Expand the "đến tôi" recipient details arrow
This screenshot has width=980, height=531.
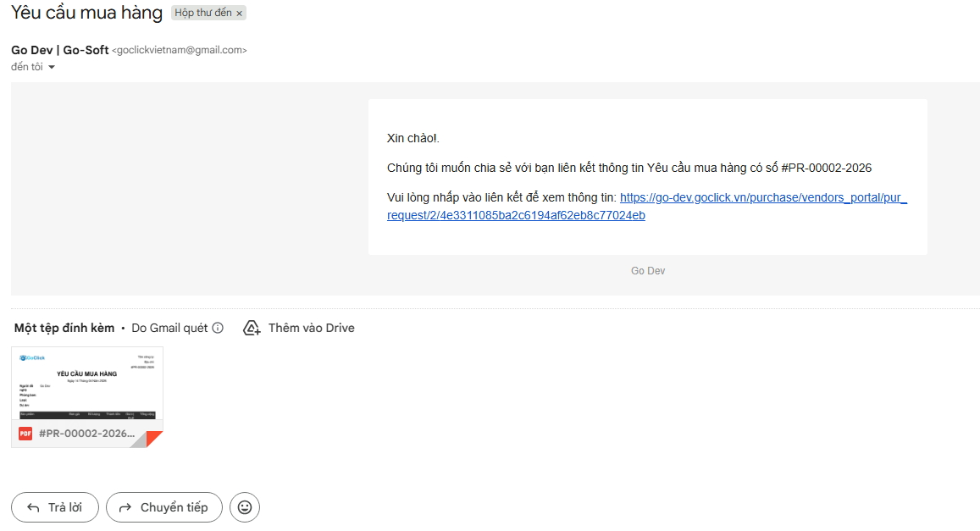click(x=52, y=68)
